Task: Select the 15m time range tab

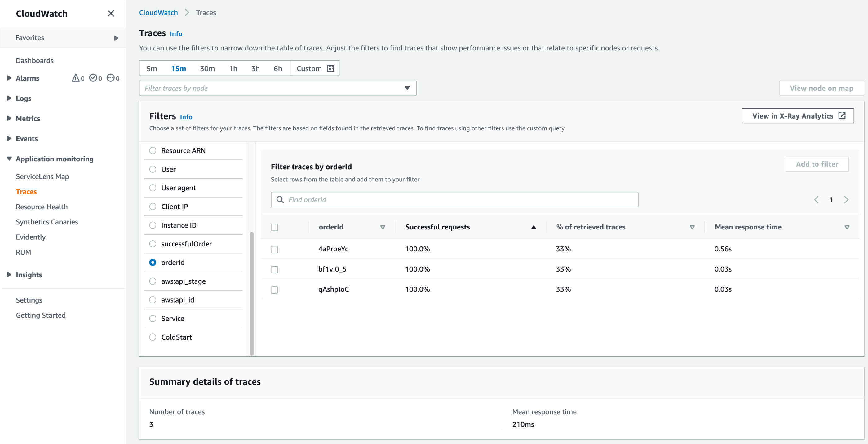Action: pyautogui.click(x=179, y=68)
